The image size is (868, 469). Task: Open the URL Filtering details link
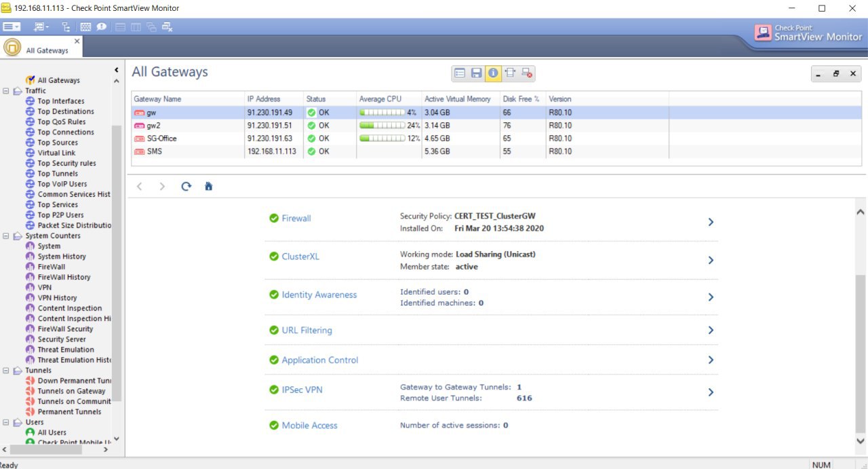307,331
